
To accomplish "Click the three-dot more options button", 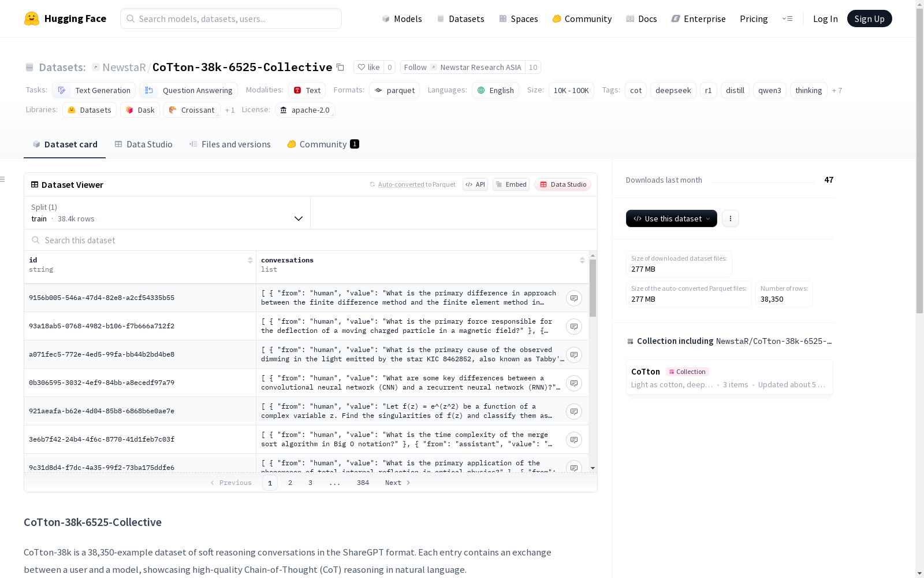I will pos(731,218).
